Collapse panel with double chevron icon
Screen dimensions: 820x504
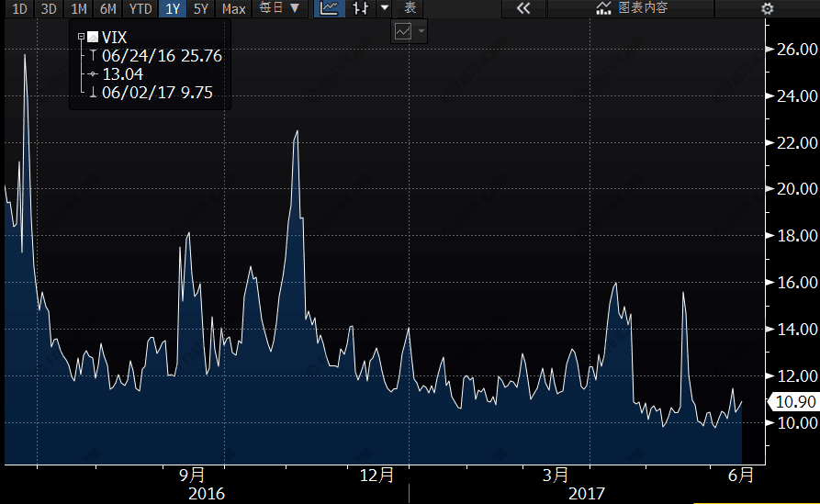(523, 8)
